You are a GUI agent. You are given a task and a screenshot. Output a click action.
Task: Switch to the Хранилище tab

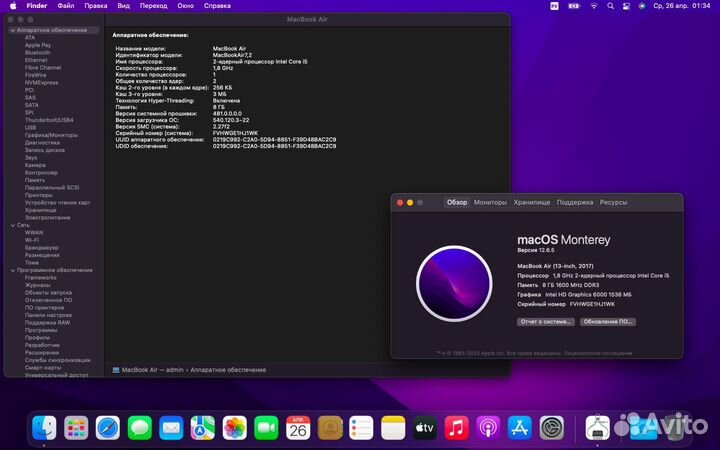(x=532, y=202)
